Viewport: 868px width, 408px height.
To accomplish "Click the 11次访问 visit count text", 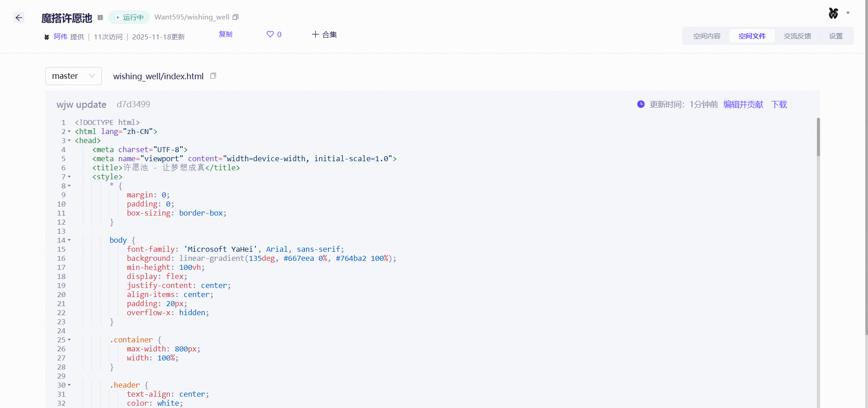I will pos(108,37).
